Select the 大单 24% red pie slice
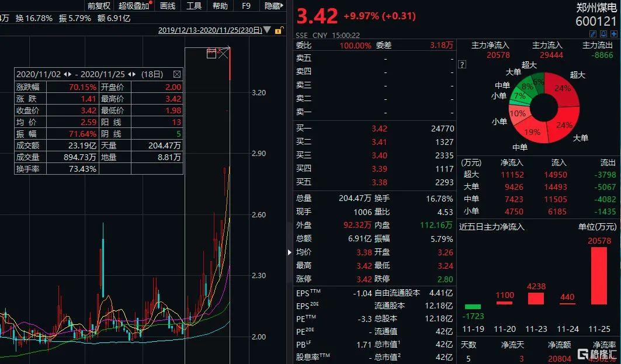The height and width of the screenshot is (364, 621). click(564, 124)
